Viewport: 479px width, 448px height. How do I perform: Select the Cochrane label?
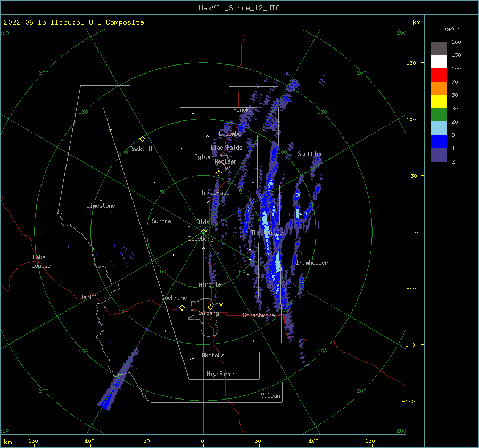pyautogui.click(x=174, y=298)
